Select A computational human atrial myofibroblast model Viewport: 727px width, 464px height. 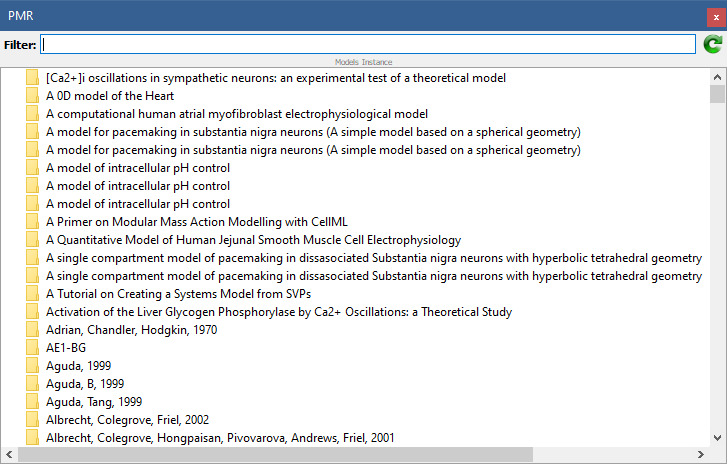point(236,114)
